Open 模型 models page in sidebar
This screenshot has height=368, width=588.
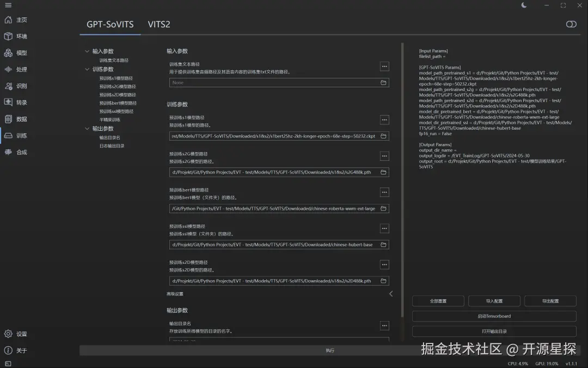pos(16,53)
